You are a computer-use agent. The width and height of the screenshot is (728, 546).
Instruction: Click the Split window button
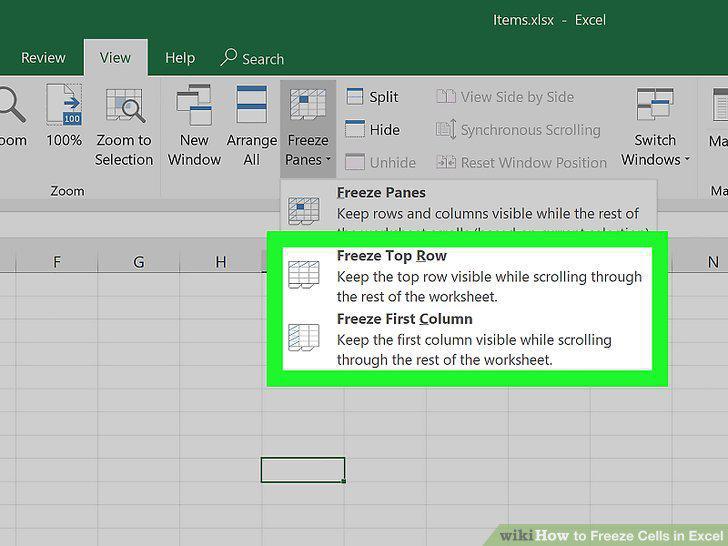(372, 97)
